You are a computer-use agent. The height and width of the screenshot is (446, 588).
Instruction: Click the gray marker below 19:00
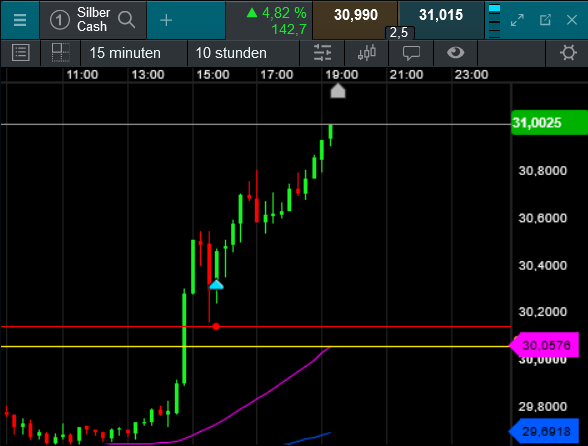pos(338,91)
